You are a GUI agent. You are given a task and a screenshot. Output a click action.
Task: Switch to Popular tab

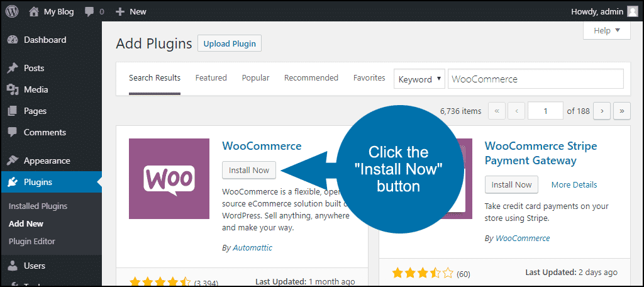tap(255, 77)
